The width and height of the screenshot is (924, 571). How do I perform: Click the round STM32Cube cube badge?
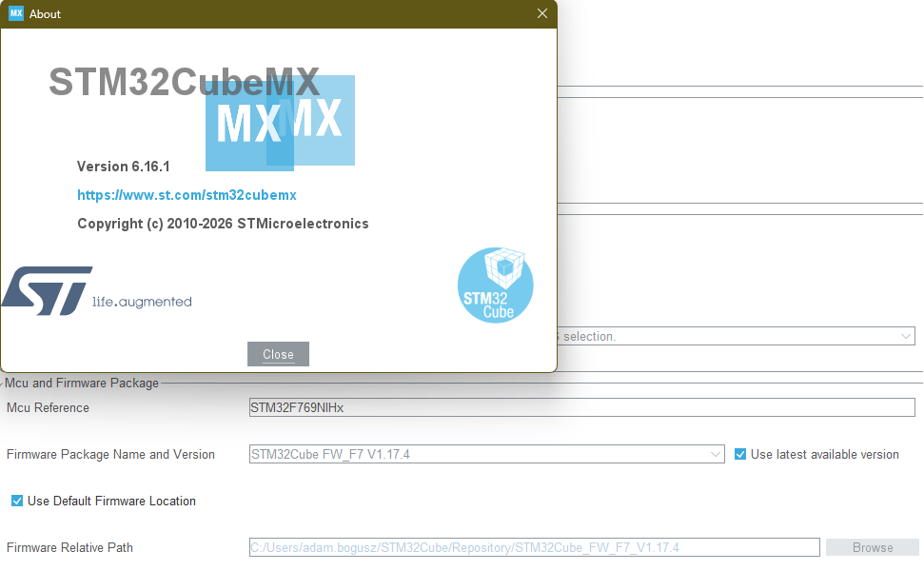tap(495, 285)
